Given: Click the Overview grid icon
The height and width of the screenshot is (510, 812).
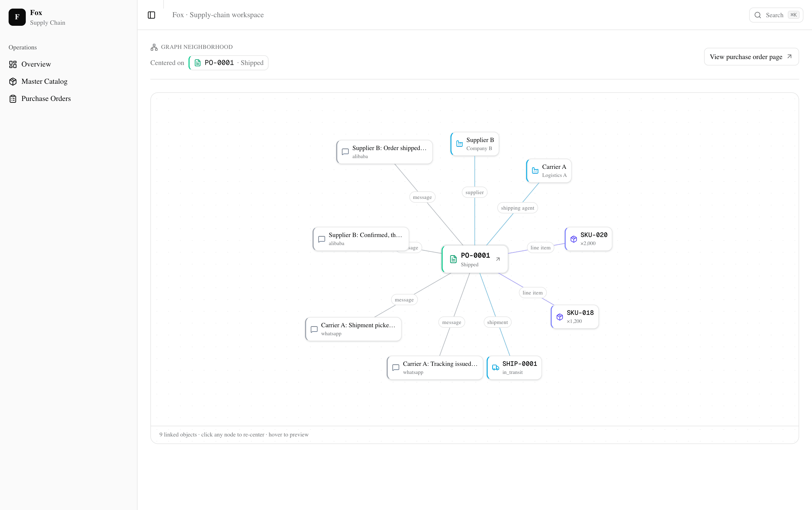Looking at the screenshot, I should coord(13,64).
